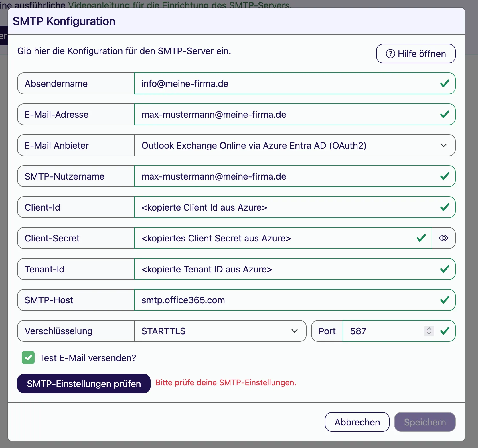Open help via Hilfe öffnen button
Viewport: 478px width, 448px height.
click(416, 54)
